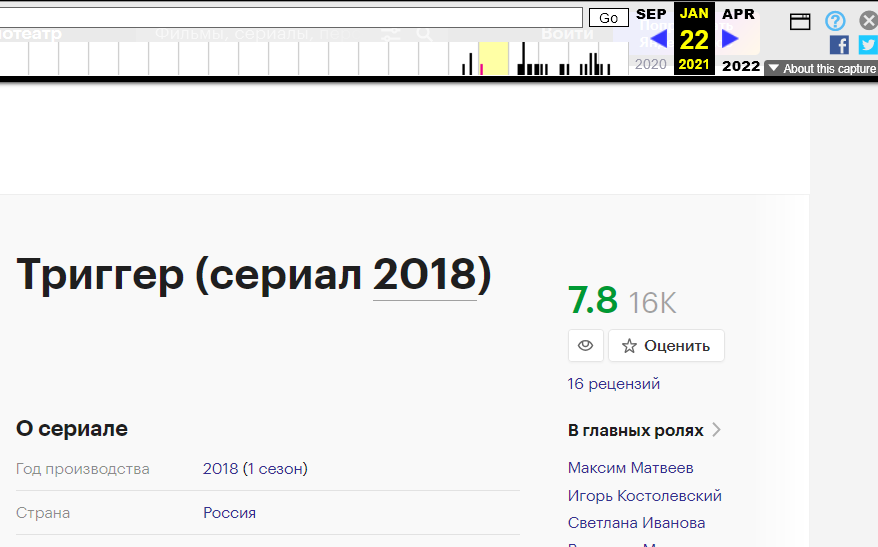
Task: Click the Страна label
Action: (43, 512)
